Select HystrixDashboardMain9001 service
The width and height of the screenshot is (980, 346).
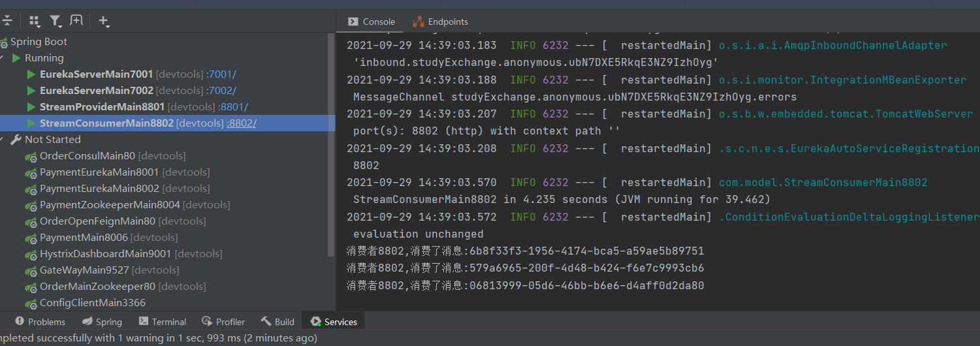point(105,254)
